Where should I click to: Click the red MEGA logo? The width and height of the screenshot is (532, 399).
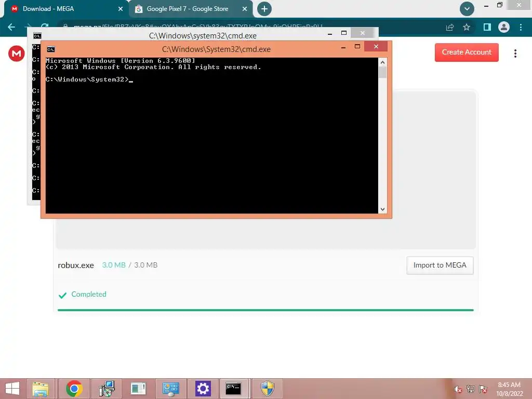pyautogui.click(x=16, y=54)
